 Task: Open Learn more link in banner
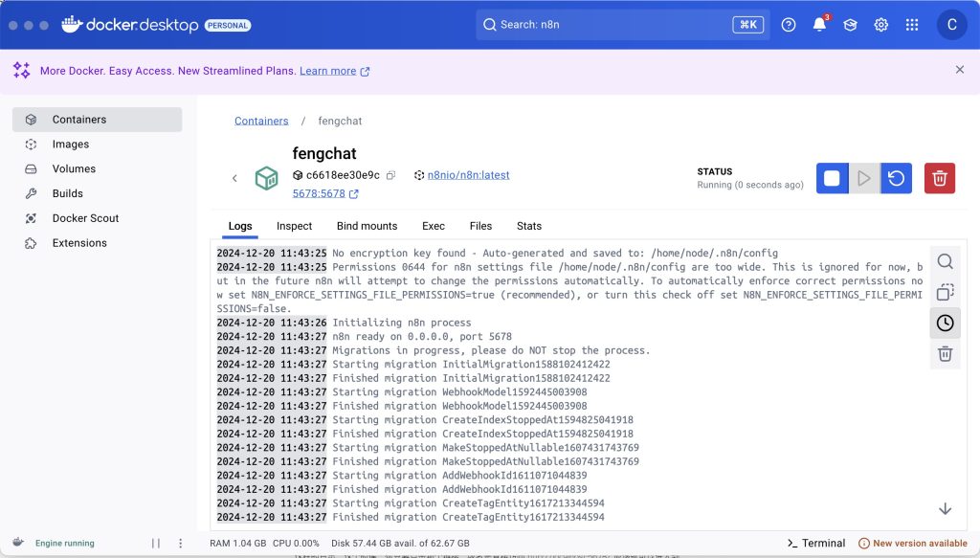334,71
